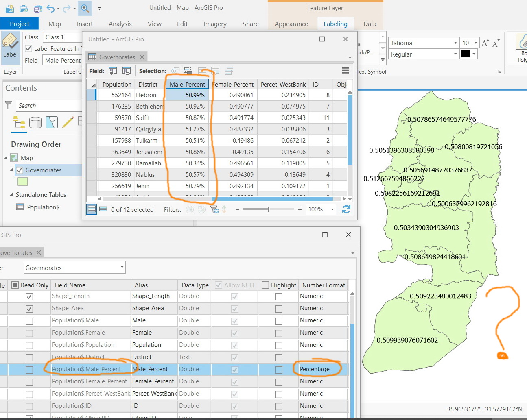The width and height of the screenshot is (527, 420).
Task: Click the refresh table icon
Action: point(346,209)
